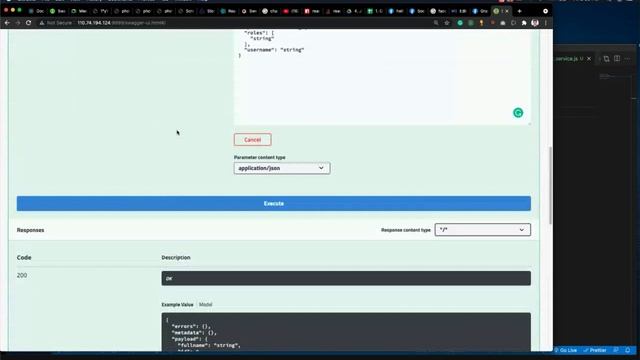This screenshot has height=360, width=640.
Task: Close the active Swagger browser tab
Action: click(507, 11)
